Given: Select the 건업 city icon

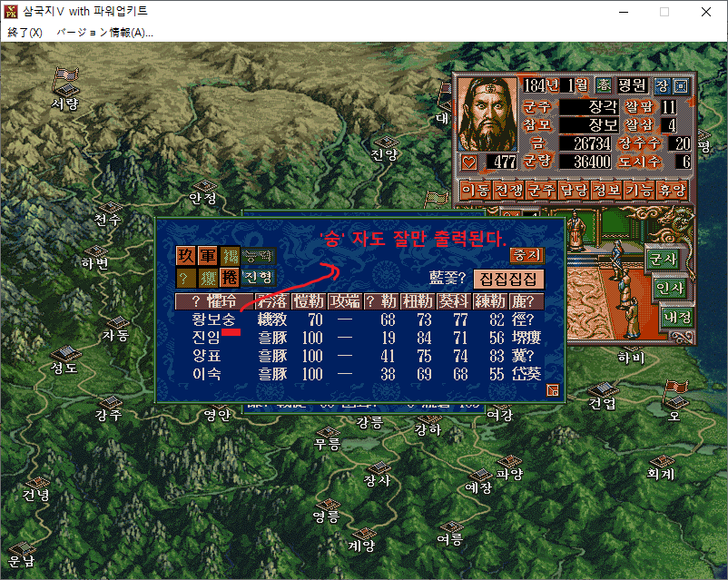Looking at the screenshot, I should (x=603, y=389).
